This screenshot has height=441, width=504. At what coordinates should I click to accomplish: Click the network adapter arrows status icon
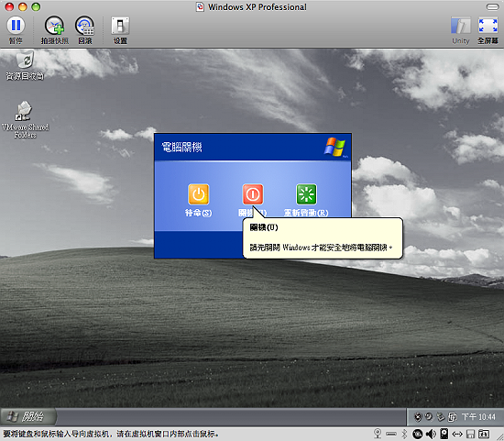pyautogui.click(x=457, y=435)
